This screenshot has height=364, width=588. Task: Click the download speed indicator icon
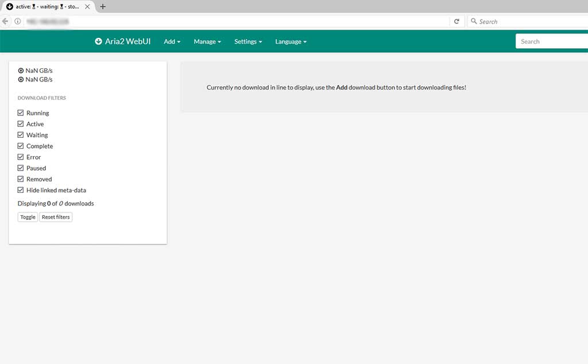click(21, 79)
